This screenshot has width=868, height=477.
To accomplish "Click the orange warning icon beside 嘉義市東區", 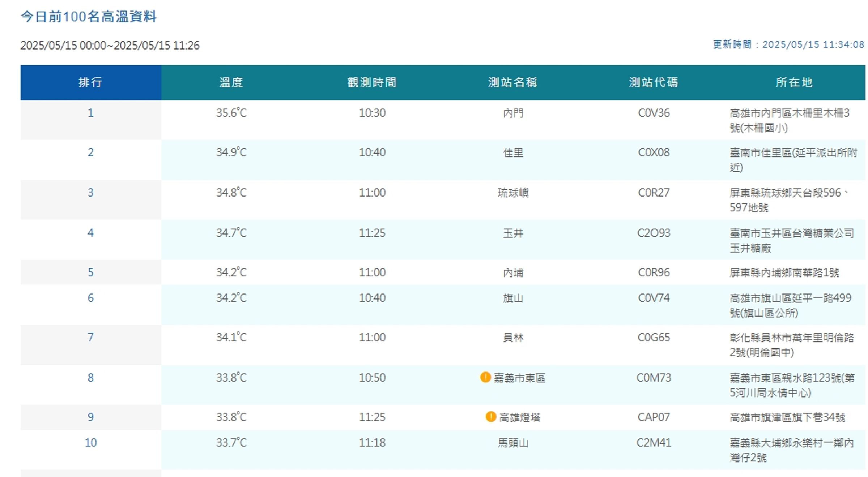I will 485,377.
